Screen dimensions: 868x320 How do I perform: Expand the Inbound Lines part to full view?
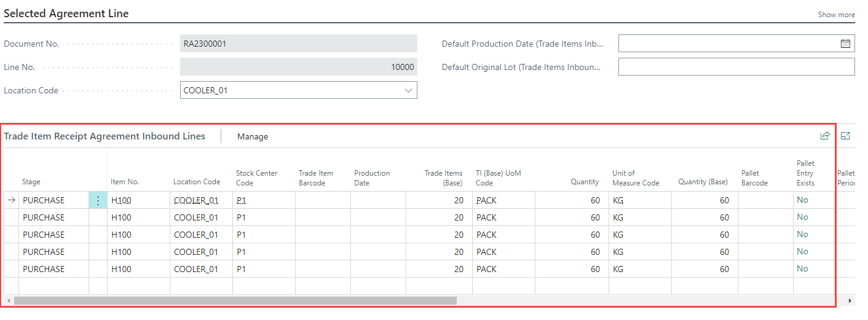(845, 136)
